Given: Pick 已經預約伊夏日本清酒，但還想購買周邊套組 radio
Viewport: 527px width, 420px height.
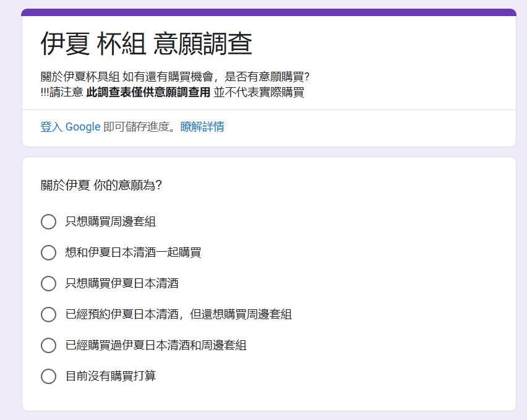Looking at the screenshot, I should coord(48,314).
